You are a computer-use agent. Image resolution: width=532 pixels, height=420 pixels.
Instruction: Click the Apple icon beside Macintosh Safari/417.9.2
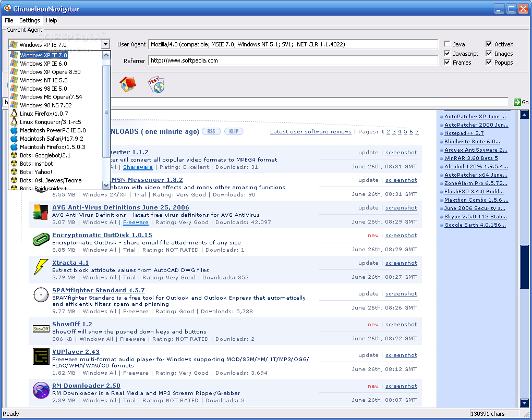coord(14,139)
